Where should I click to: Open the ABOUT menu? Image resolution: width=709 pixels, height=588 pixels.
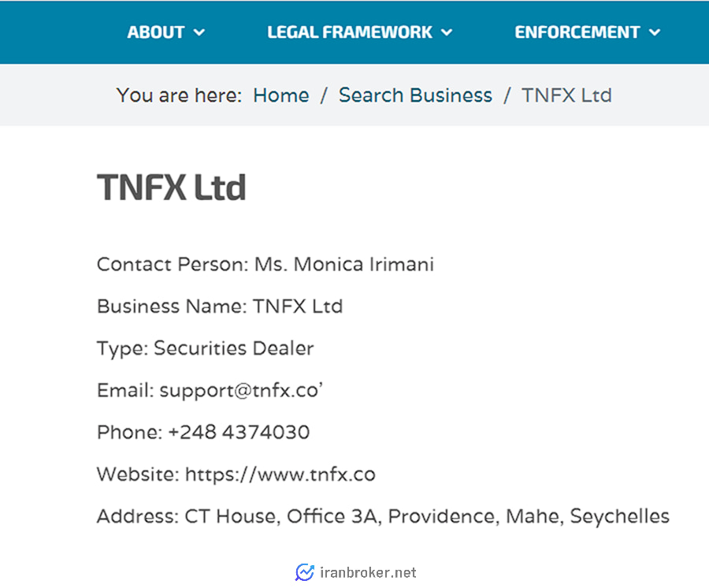(166, 32)
